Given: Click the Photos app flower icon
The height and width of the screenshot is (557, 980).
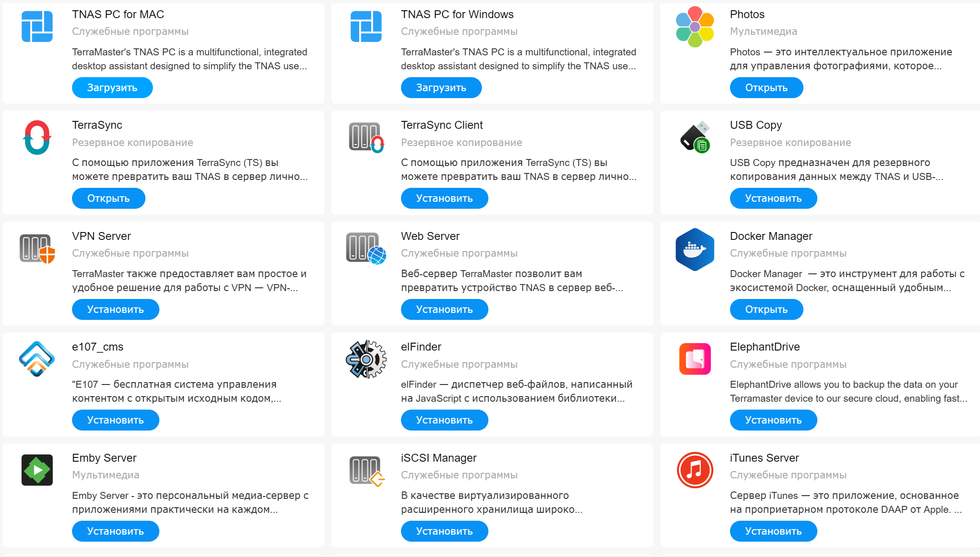Looking at the screenshot, I should (695, 27).
